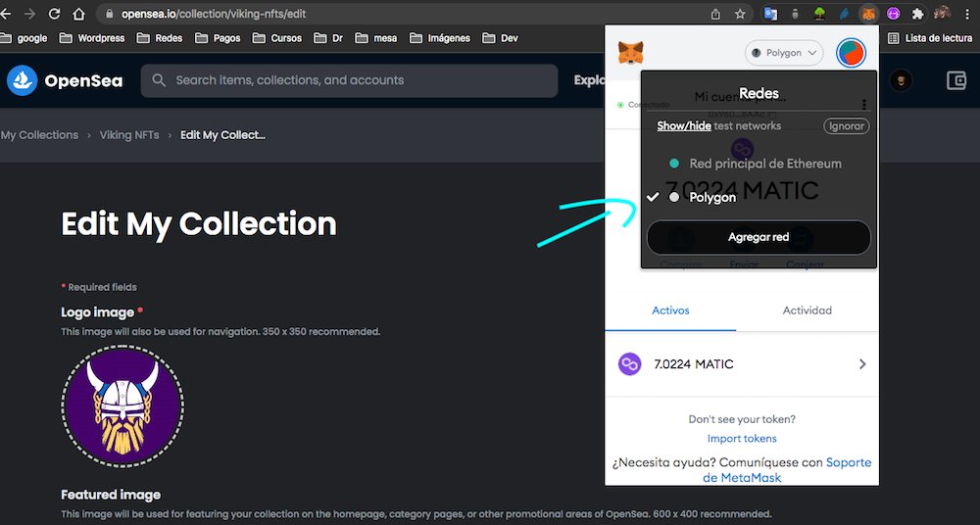Bookmark this page with the star icon
This screenshot has width=980, height=525.
coord(740,14)
